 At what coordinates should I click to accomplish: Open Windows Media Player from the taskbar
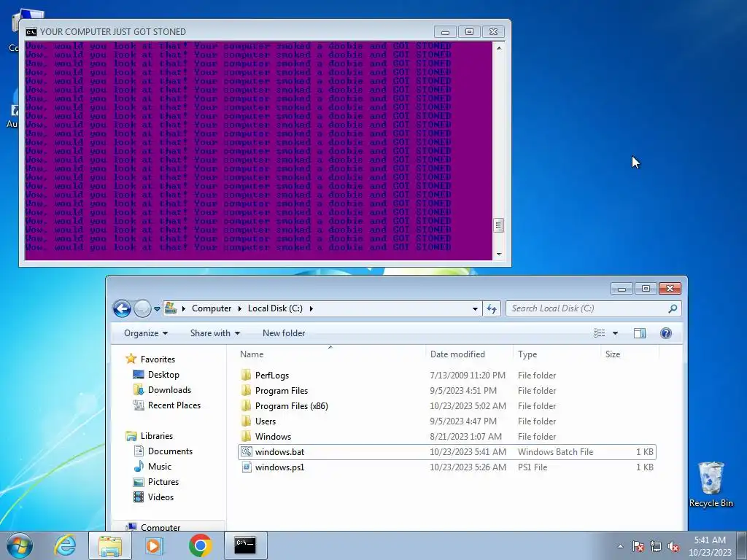(155, 545)
